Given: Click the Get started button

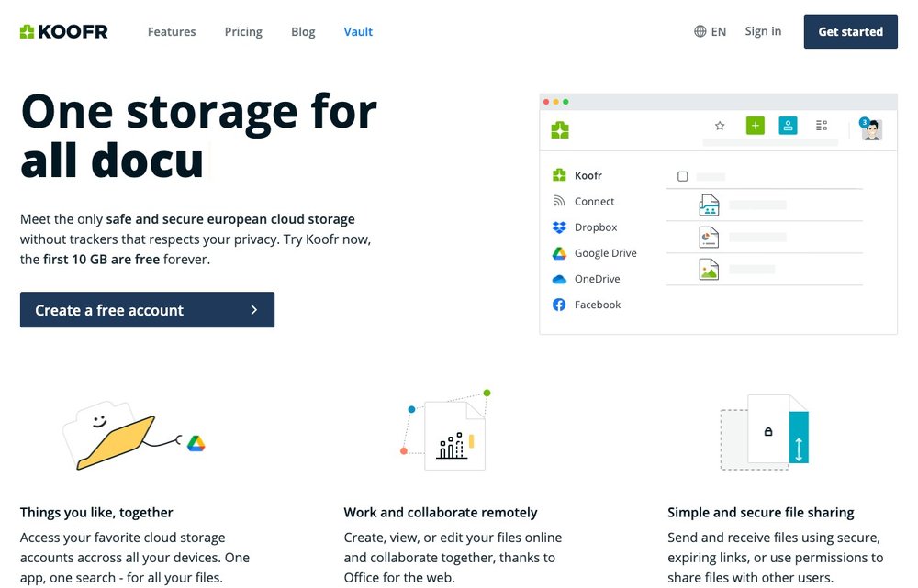Looking at the screenshot, I should [x=850, y=31].
